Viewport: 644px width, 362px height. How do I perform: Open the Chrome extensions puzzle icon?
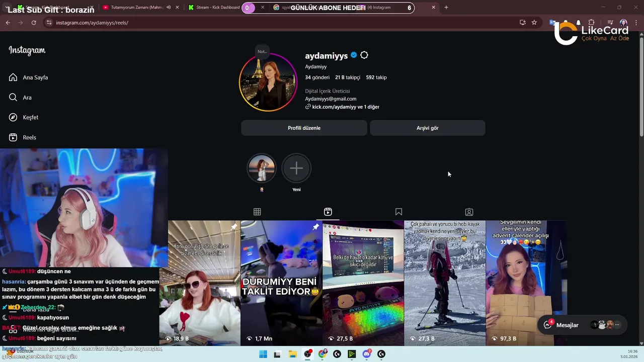tap(591, 23)
